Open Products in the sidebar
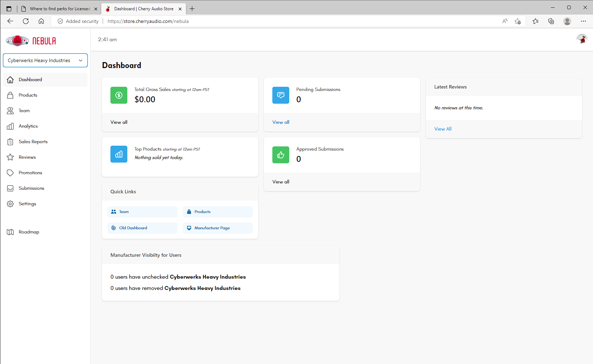The width and height of the screenshot is (593, 364). [45, 95]
